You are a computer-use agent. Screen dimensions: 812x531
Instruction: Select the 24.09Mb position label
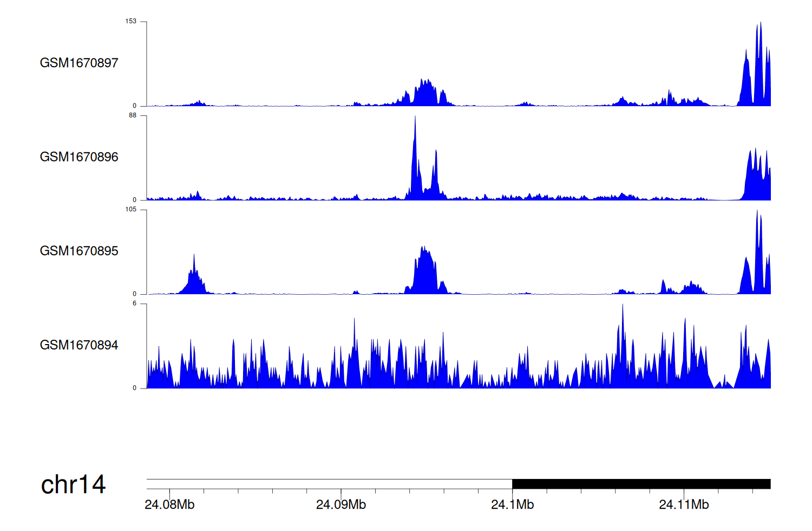(341, 505)
